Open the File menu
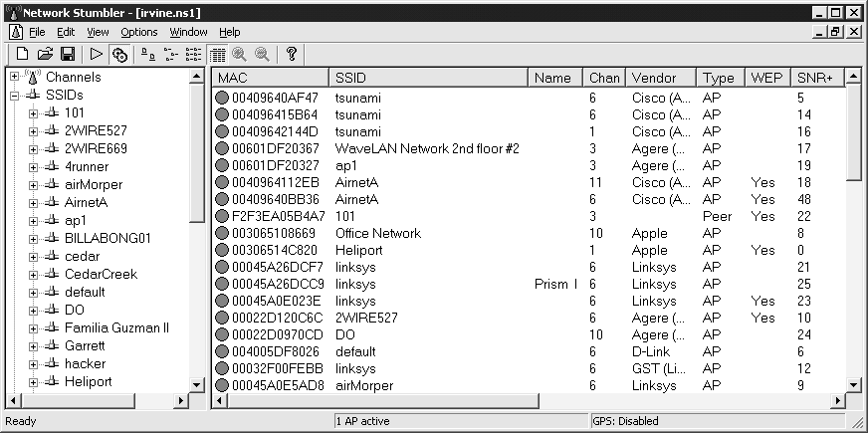 pyautogui.click(x=37, y=32)
